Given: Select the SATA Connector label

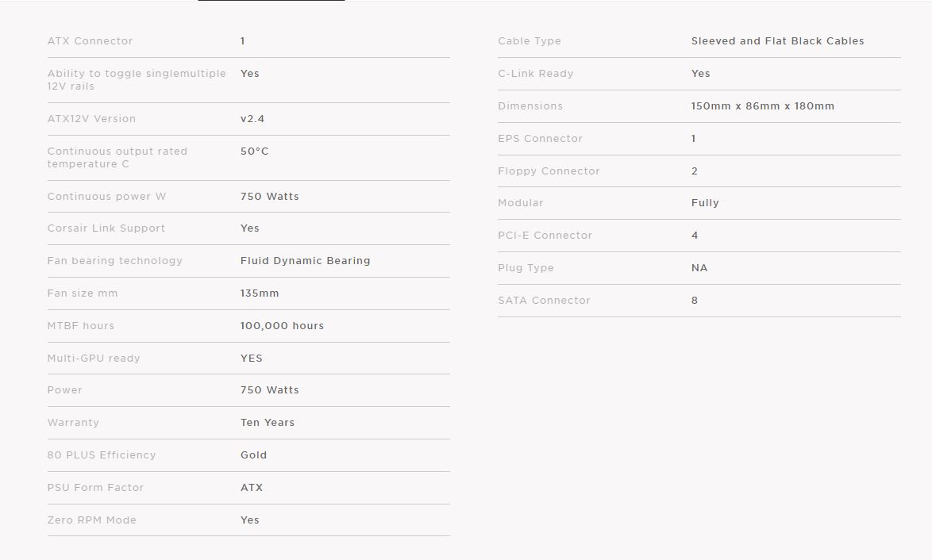Looking at the screenshot, I should [x=544, y=301].
